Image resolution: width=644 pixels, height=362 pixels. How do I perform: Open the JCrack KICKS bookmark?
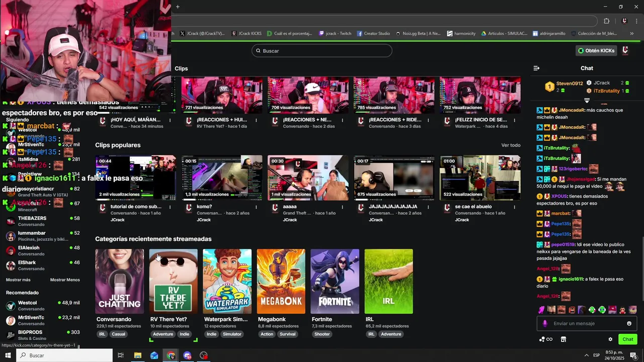tap(247, 34)
